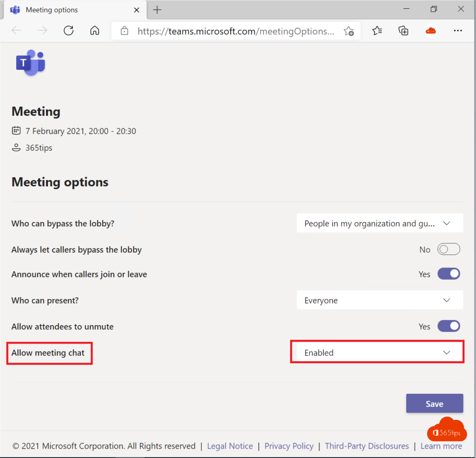Click the 'Allow meeting chat' label

pos(48,352)
